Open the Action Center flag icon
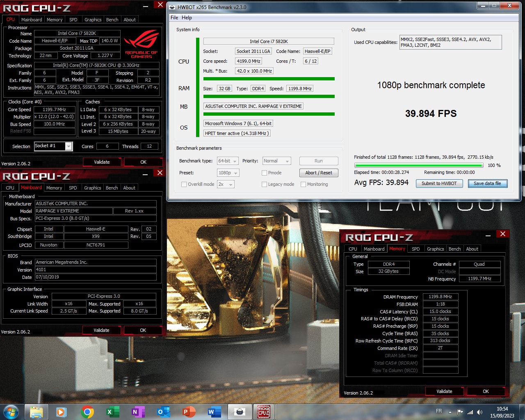The image size is (525, 420). [460, 412]
